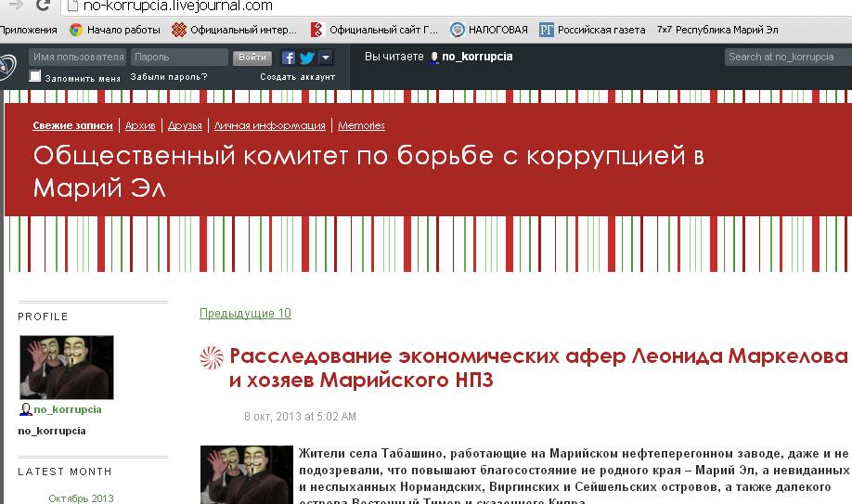Open the Российская газета bookmark
This screenshot has height=504, width=852.
592,30
